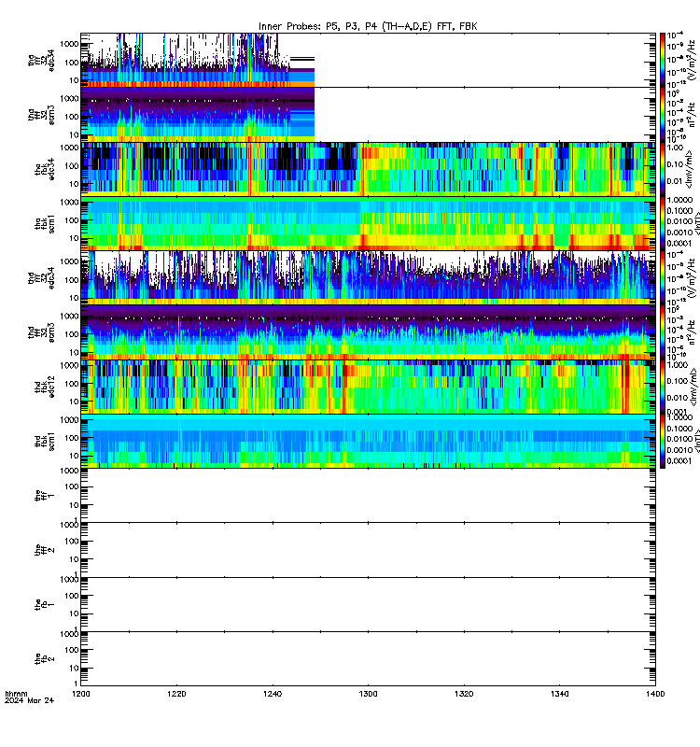Click the '1300' time axis label

[x=368, y=694]
